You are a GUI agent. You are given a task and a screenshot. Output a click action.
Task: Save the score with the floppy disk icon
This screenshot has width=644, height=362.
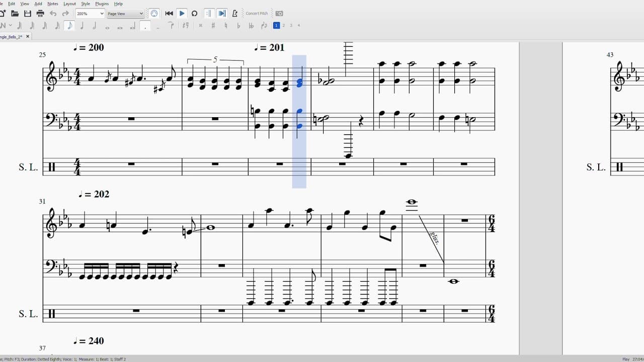pos(27,14)
